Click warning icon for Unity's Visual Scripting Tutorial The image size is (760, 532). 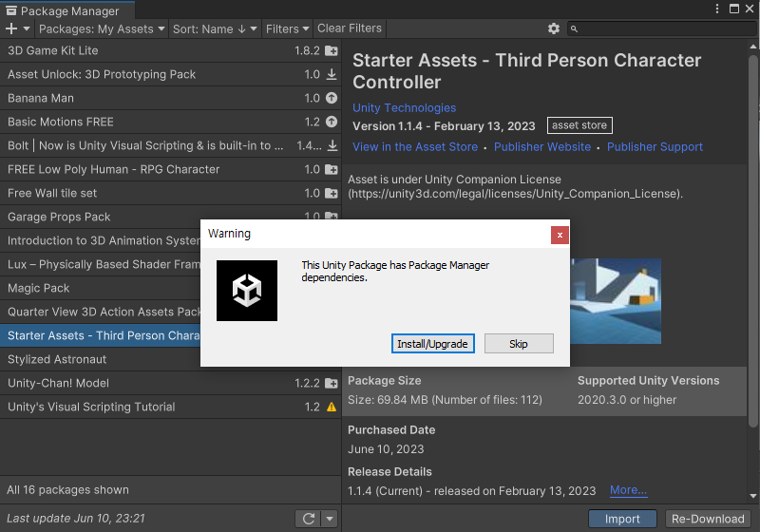[332, 407]
